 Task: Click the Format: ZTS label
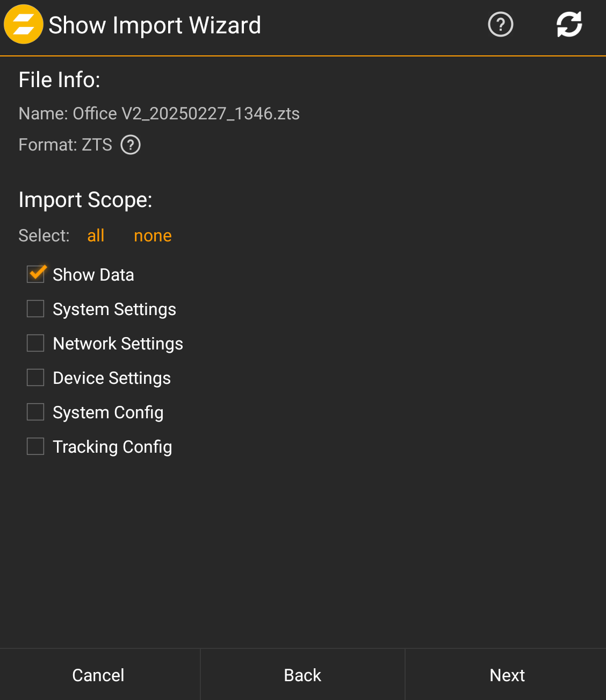coord(65,145)
